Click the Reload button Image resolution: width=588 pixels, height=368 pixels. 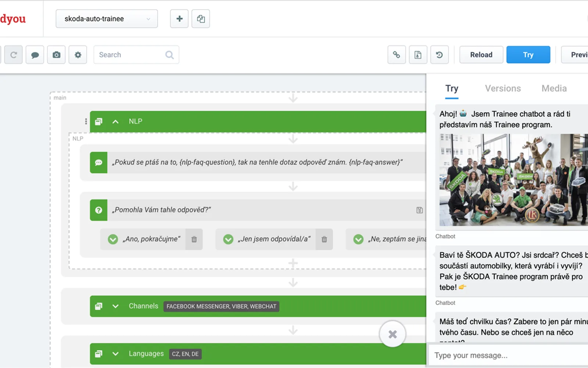pos(481,55)
